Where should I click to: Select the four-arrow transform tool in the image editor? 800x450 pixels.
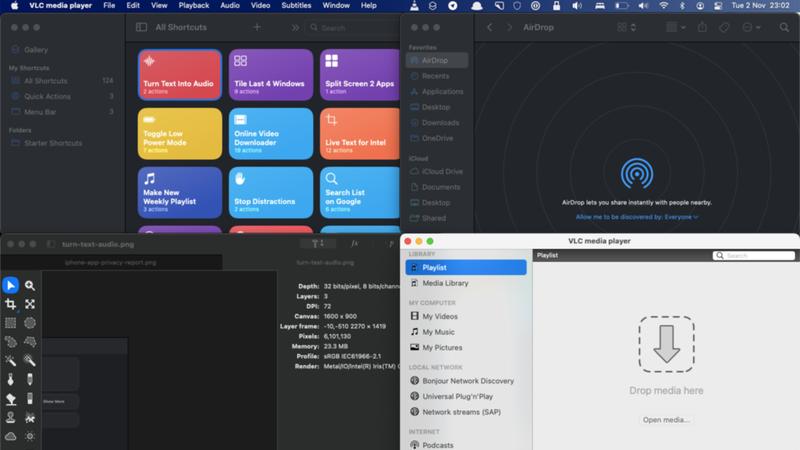pyautogui.click(x=30, y=304)
